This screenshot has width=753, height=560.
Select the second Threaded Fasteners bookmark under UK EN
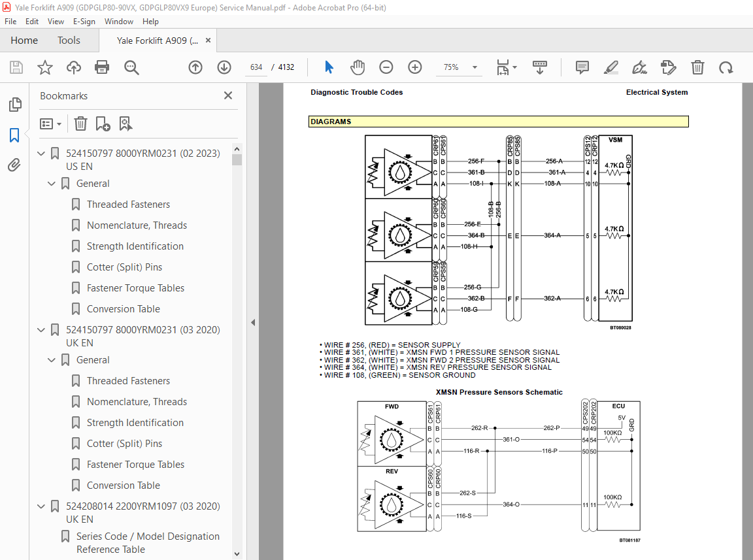point(128,381)
